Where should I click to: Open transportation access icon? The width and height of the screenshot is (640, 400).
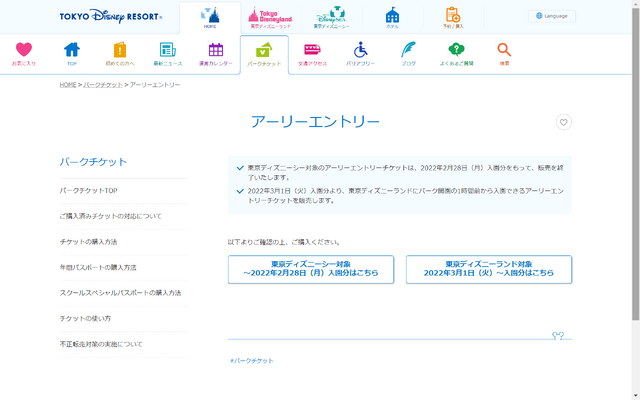coord(312,54)
